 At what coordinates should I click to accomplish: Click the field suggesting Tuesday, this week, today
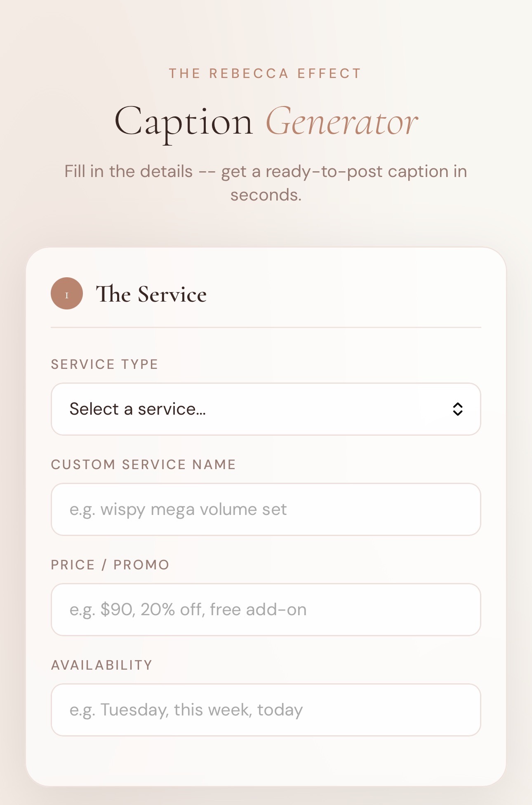coord(266,710)
